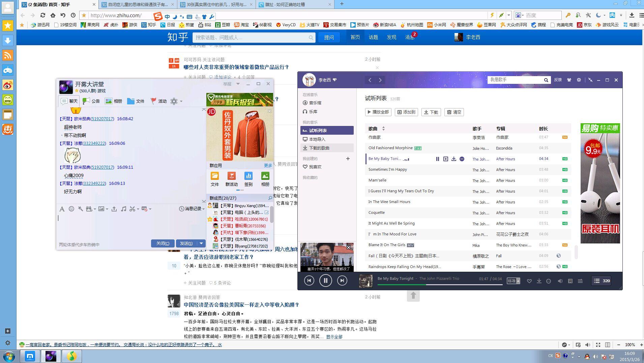Skip to previous track in music player

[x=309, y=280]
